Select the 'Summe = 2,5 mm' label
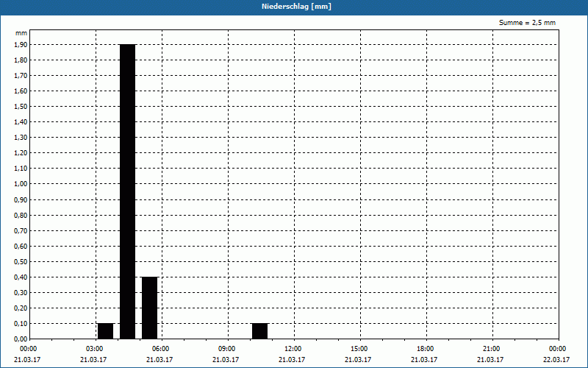The image size is (588, 368). coord(527,23)
